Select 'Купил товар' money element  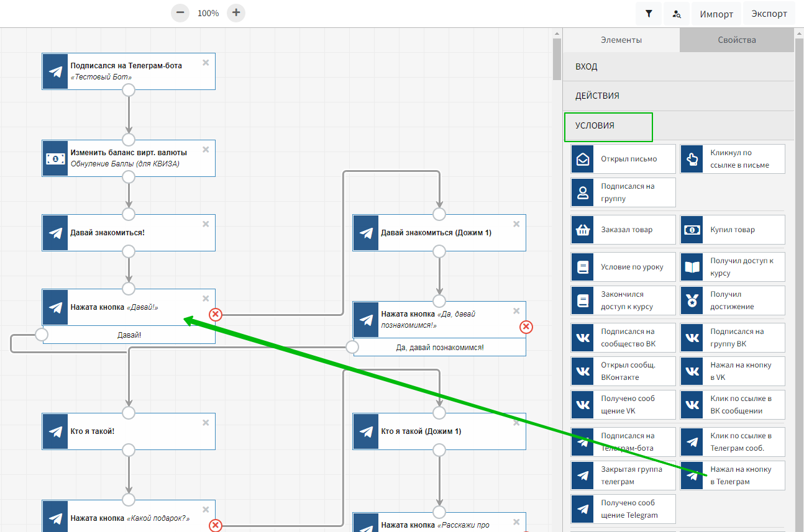(x=733, y=230)
